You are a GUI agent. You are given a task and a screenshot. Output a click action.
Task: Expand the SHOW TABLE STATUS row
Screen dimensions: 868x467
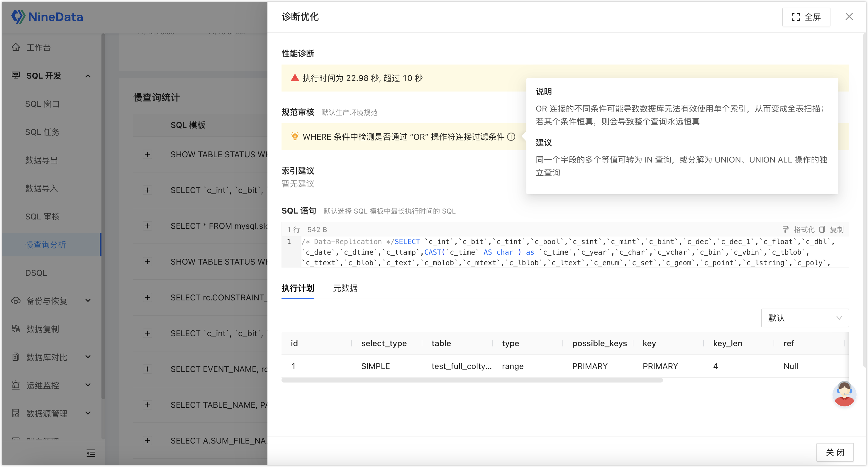(147, 154)
